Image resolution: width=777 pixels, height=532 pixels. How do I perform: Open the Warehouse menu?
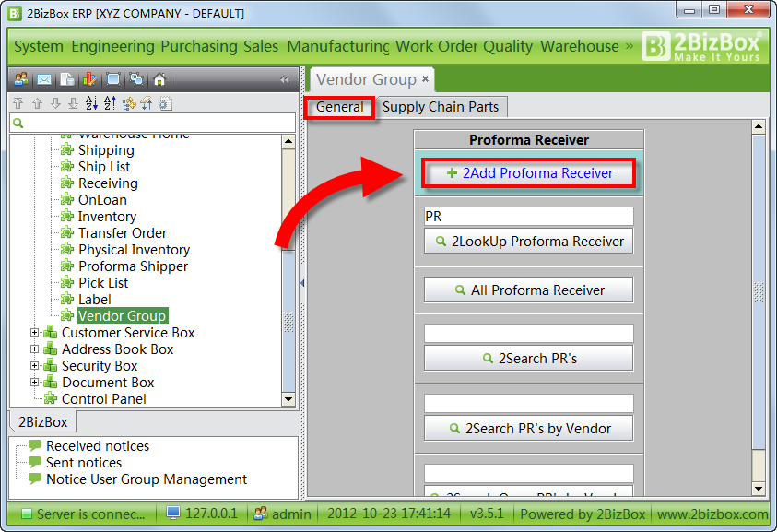tap(579, 46)
